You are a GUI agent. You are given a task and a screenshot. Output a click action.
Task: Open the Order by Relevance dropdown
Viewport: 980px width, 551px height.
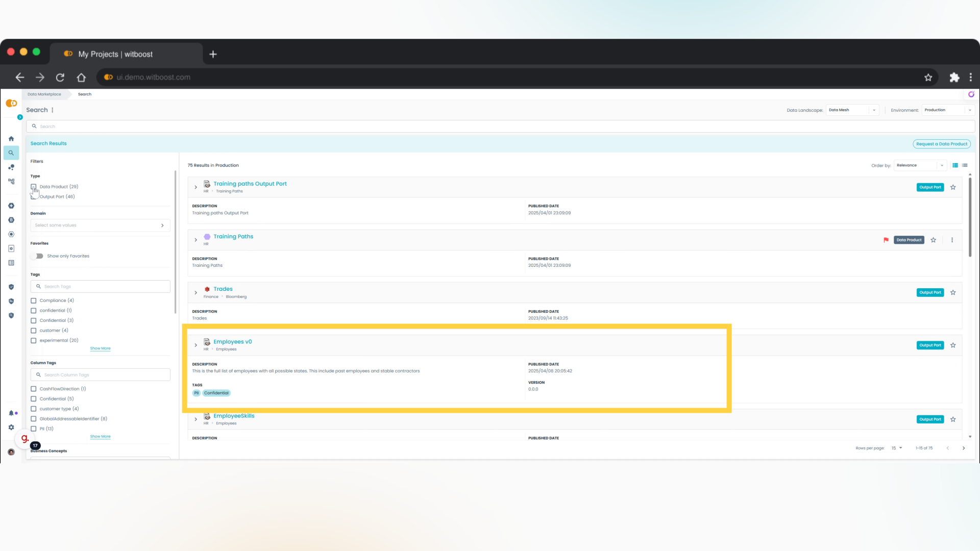coord(920,165)
